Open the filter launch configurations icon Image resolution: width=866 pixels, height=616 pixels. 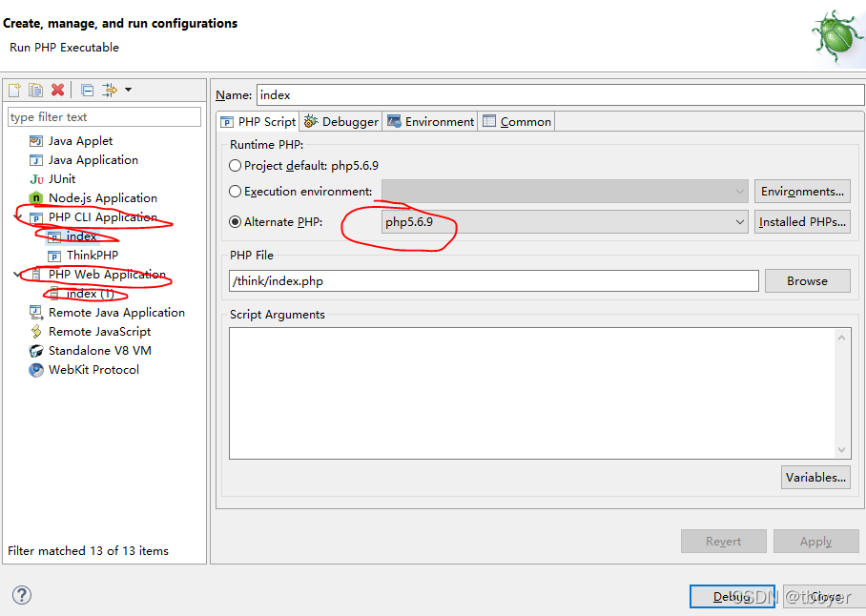(110, 90)
